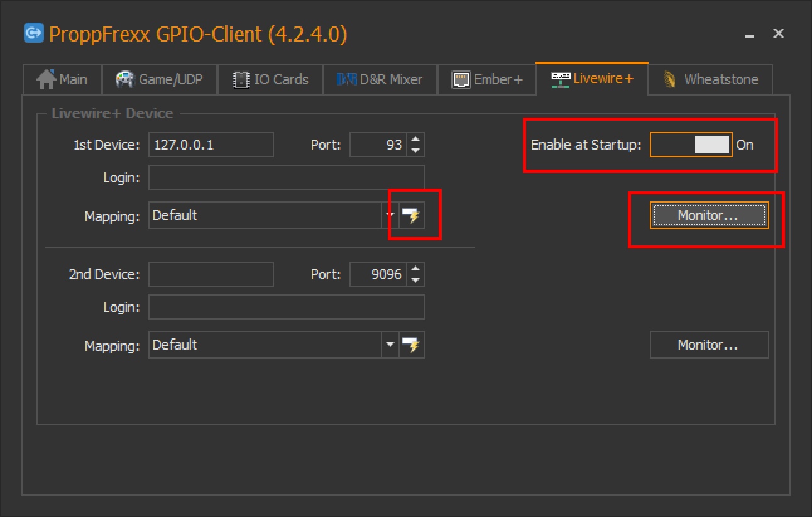Increase the 2nd Device port value

coord(415,269)
